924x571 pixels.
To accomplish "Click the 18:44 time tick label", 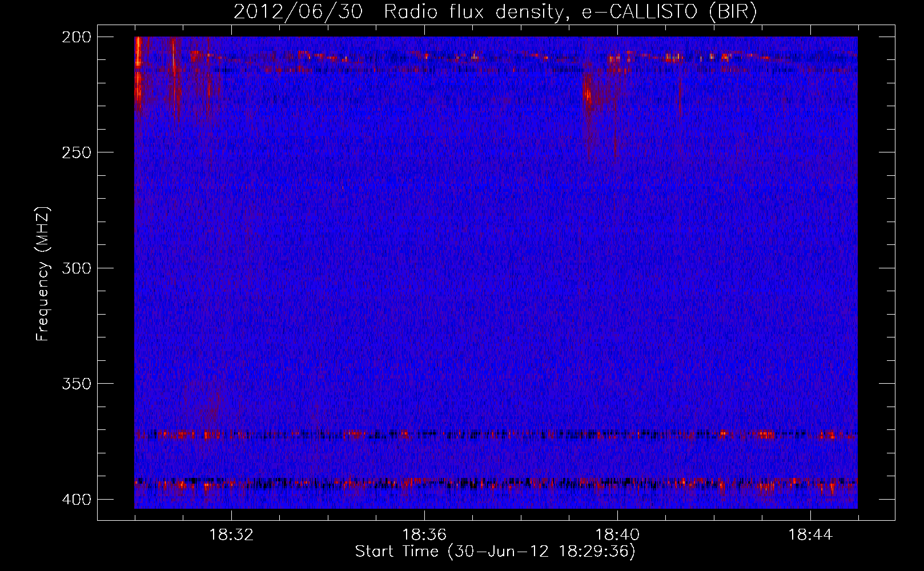I will tap(810, 535).
